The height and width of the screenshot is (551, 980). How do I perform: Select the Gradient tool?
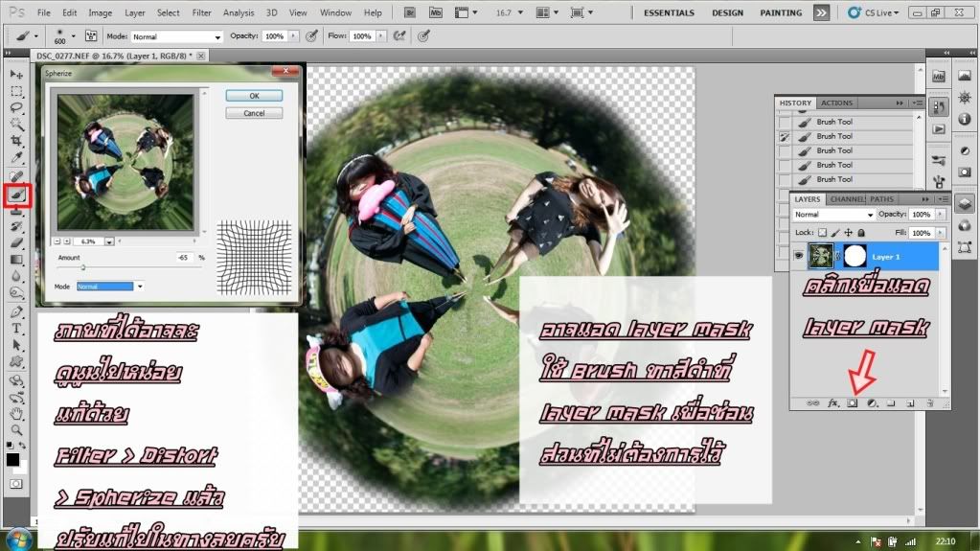pos(16,259)
